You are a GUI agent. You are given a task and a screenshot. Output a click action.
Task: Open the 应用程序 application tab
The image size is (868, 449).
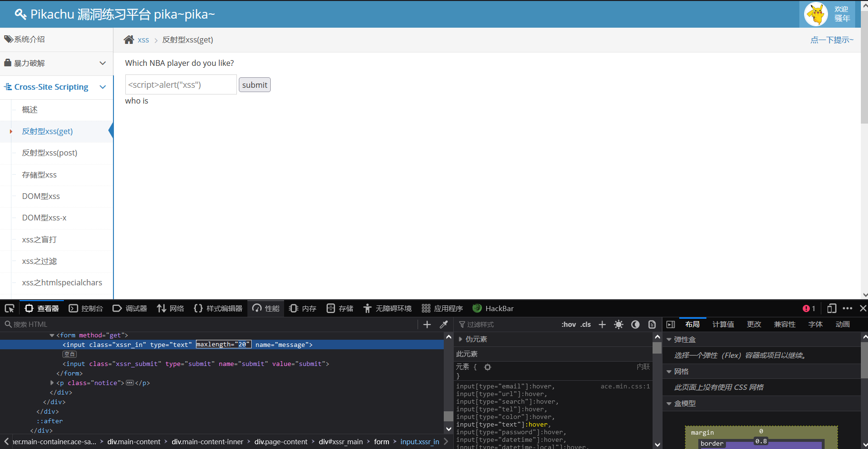(442, 308)
